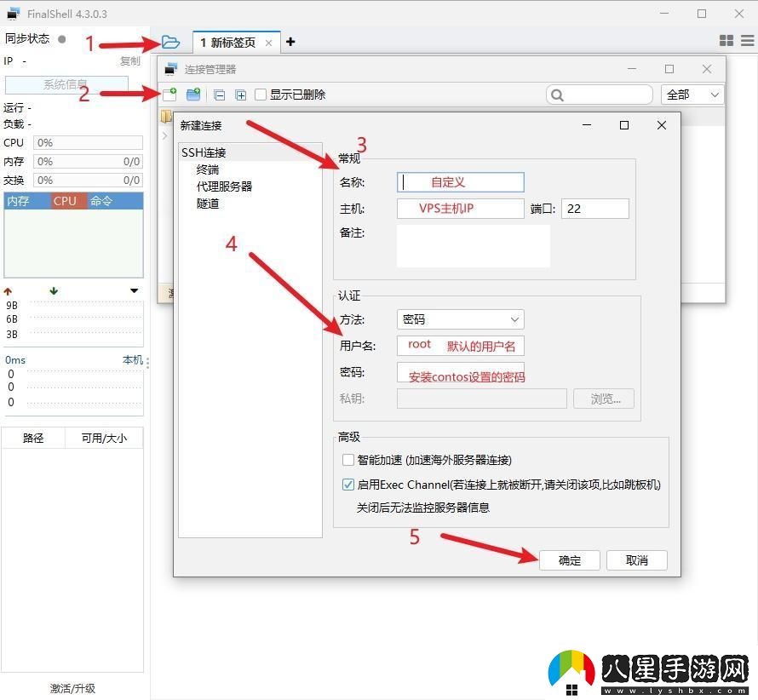The width and height of the screenshot is (758, 700).
Task: Select 隧道 settings item
Action: coord(208,204)
